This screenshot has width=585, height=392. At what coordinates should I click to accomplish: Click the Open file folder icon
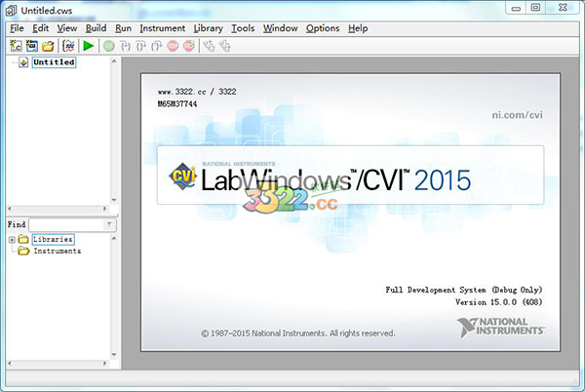point(48,46)
